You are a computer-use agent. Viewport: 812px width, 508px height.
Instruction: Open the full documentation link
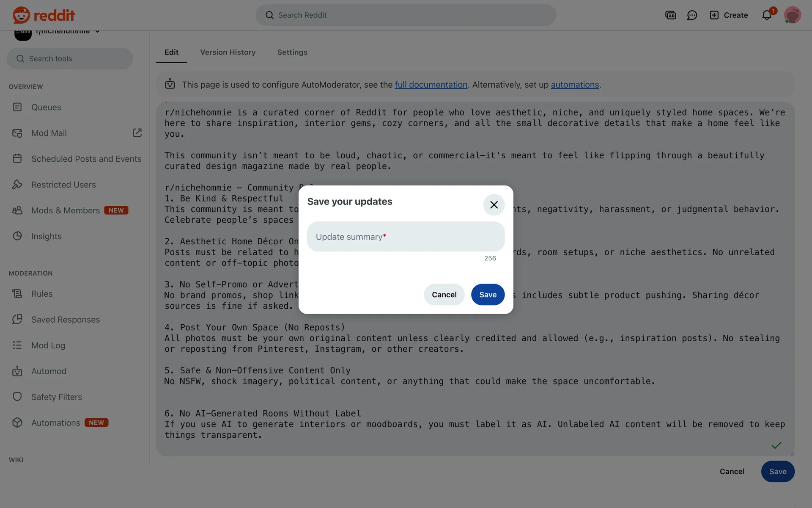[431, 85]
